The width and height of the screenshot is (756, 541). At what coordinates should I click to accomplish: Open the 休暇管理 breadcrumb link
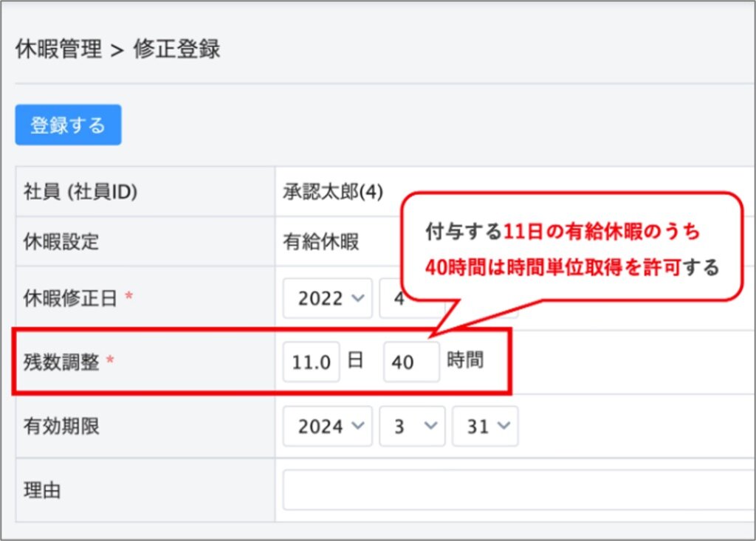[x=58, y=49]
